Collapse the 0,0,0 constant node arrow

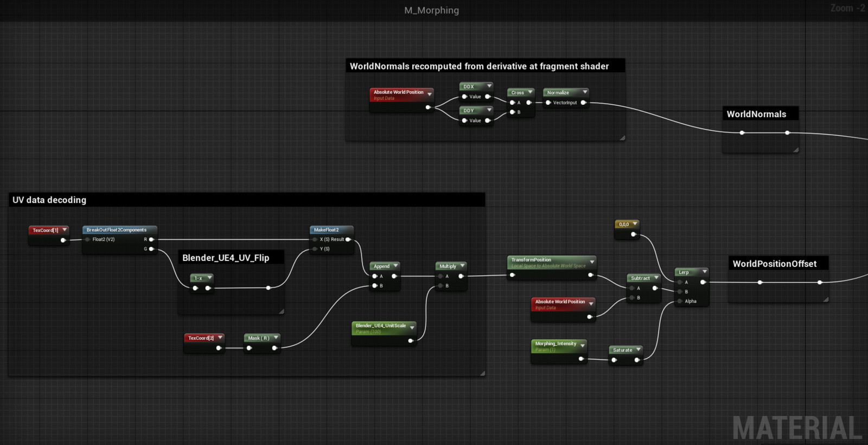[635, 224]
